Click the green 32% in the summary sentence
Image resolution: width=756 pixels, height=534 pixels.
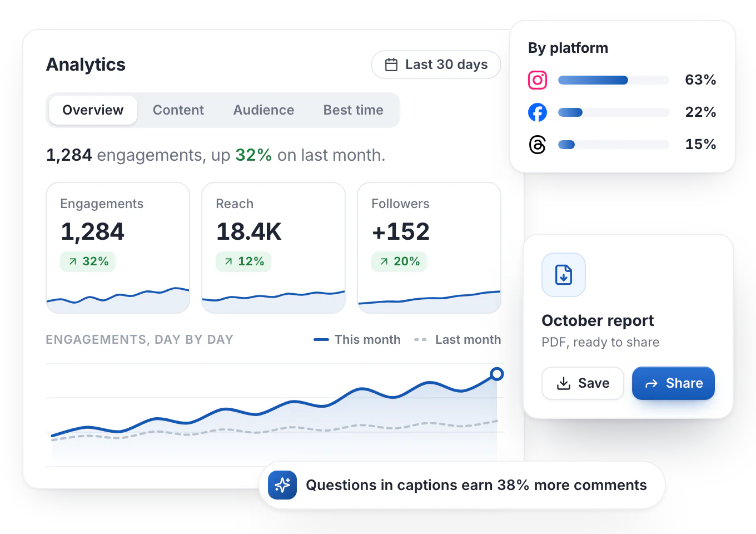click(x=253, y=155)
